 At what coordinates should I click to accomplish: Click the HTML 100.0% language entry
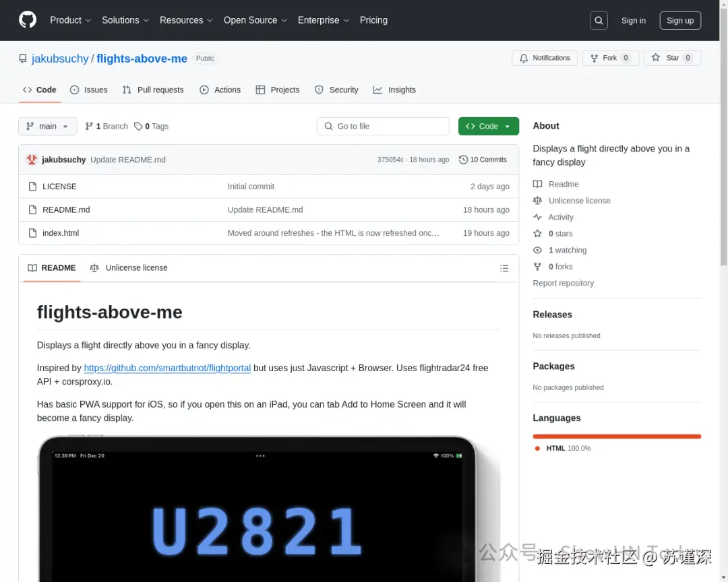pyautogui.click(x=563, y=449)
